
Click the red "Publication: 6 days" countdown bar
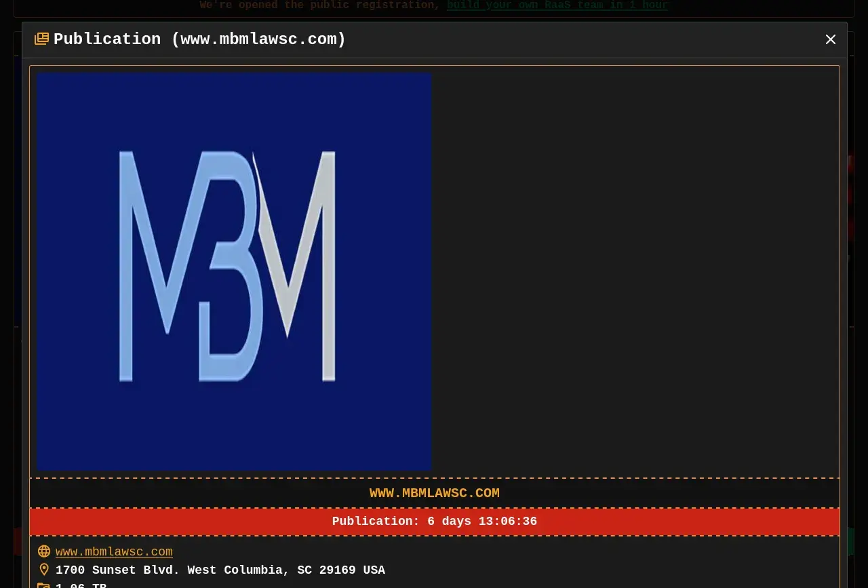(435, 522)
